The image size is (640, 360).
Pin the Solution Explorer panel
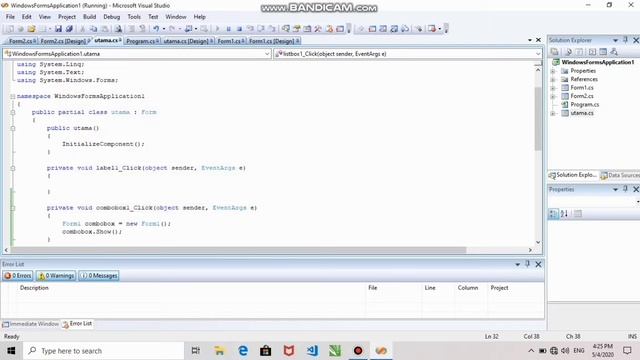click(625, 40)
